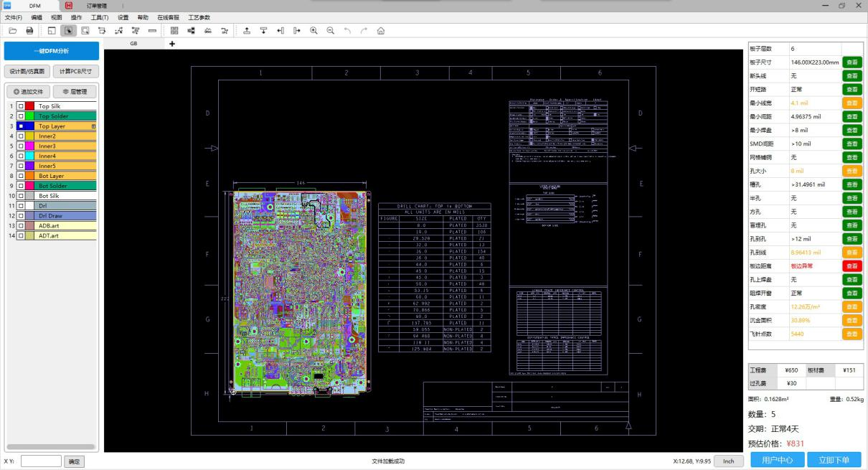Screen dimensions: 868x470
Task: Click the undo arrow icon
Action: tap(348, 31)
